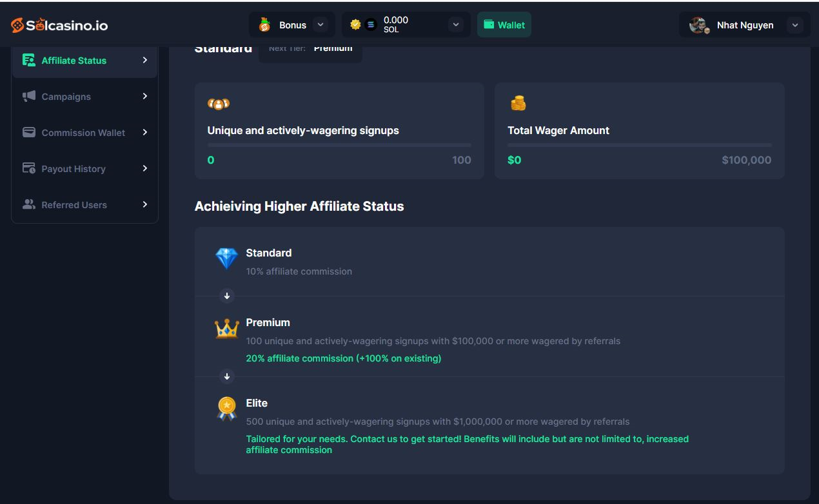Click the Bonus gift bag icon

point(264,25)
